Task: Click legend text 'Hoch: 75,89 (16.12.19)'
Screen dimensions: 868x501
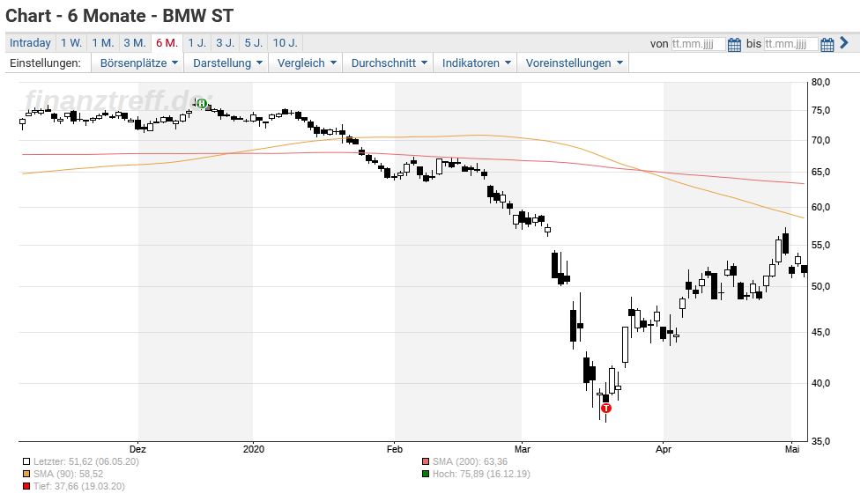Action: (481, 474)
